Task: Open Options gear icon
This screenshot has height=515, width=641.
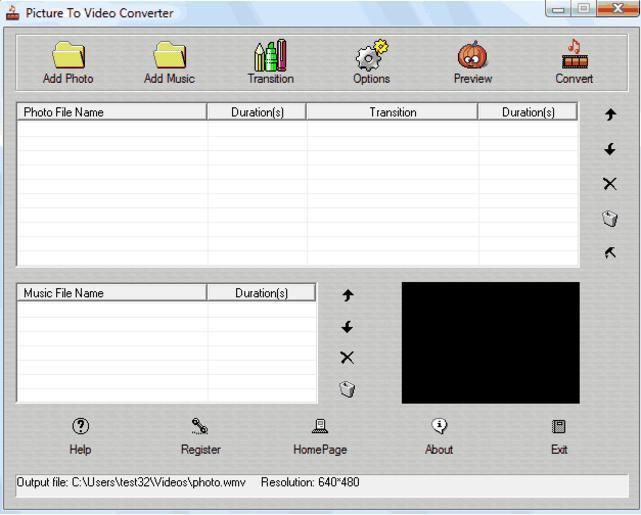Action: click(x=371, y=56)
